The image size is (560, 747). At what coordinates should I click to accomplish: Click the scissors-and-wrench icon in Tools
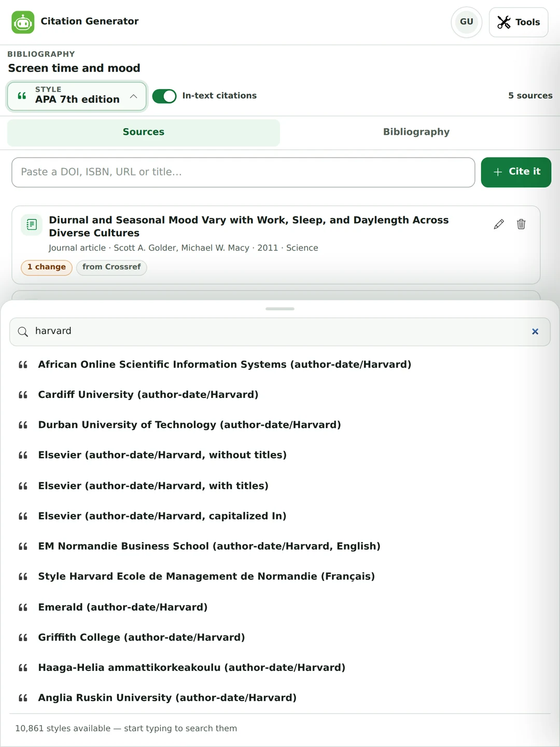(x=504, y=22)
